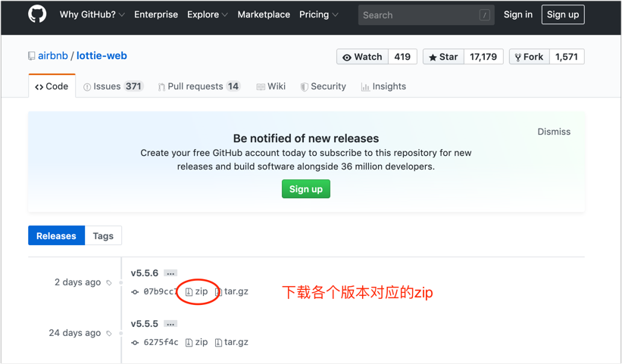
Task: Star the lottie-web repository
Action: click(x=444, y=57)
